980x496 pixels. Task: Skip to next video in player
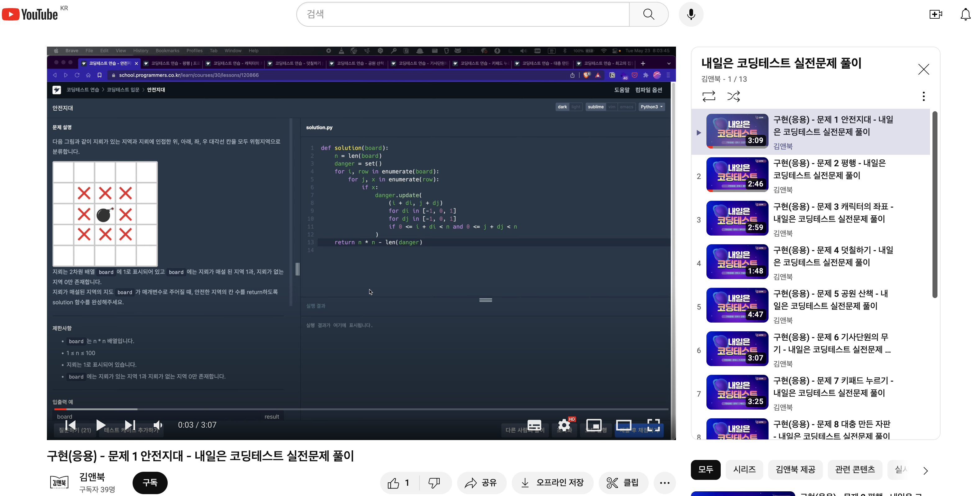pos(130,425)
